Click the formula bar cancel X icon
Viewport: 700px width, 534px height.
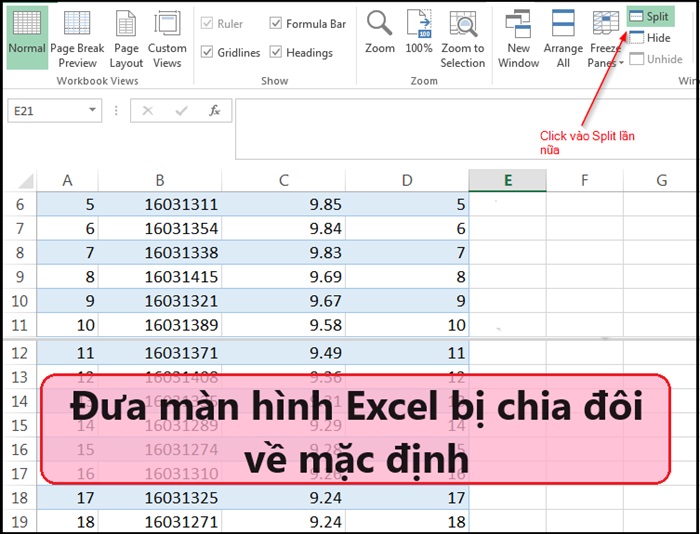pos(147,110)
